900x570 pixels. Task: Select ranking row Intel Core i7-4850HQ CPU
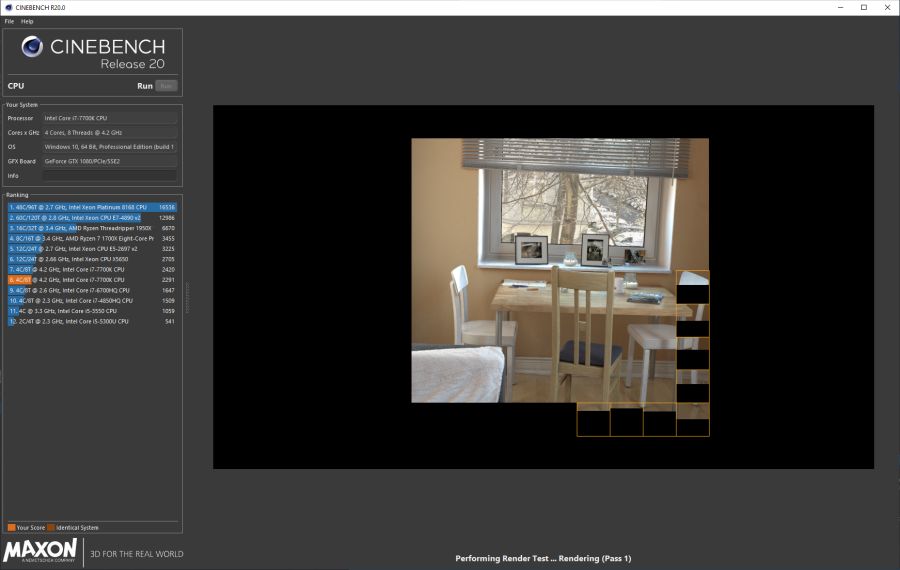coord(92,301)
